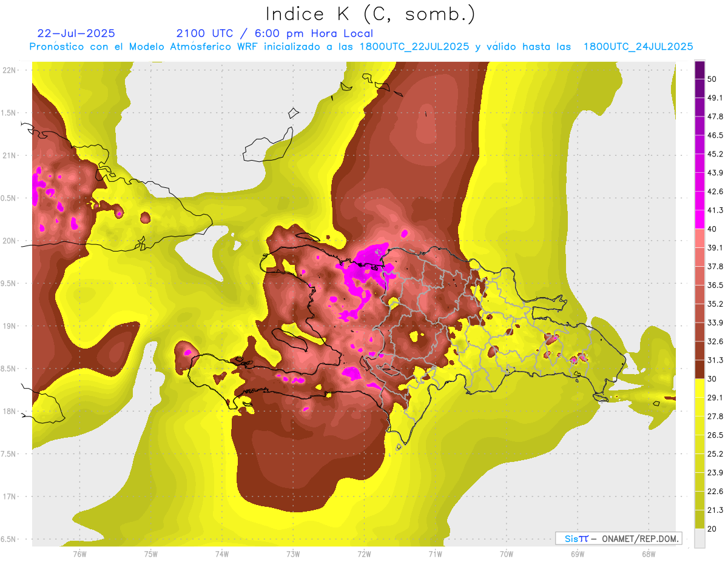Click the legend value "33.9"
The height and width of the screenshot is (562, 728).
715,323
